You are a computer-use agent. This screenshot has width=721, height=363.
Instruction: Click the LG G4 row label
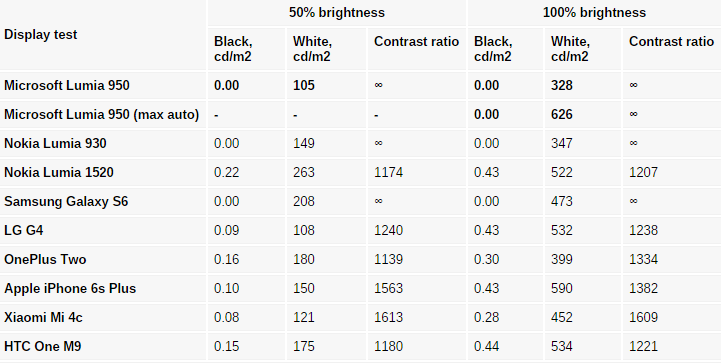[24, 230]
